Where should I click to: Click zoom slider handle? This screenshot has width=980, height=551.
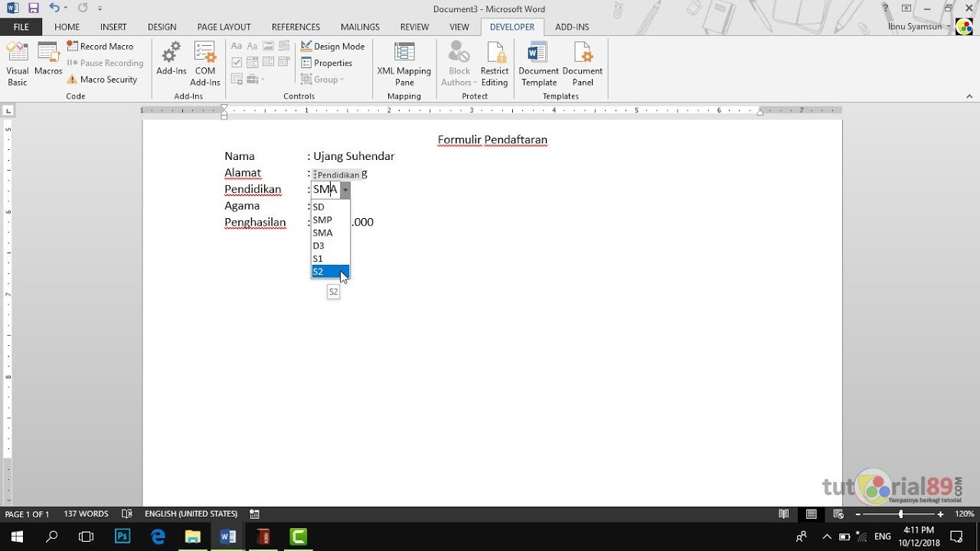click(901, 514)
